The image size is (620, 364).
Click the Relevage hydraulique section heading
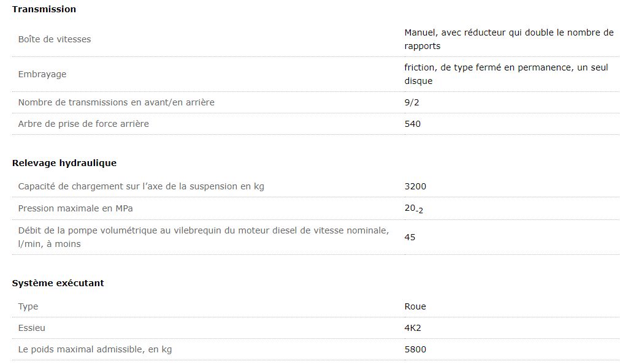click(64, 163)
